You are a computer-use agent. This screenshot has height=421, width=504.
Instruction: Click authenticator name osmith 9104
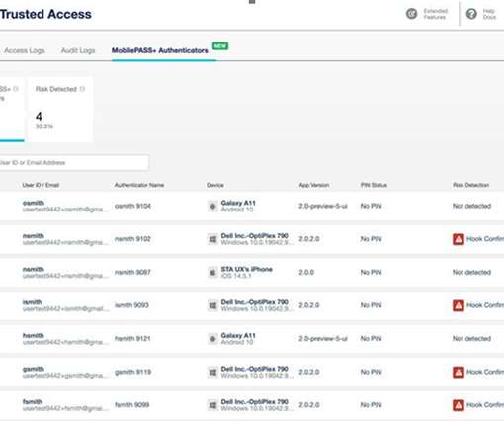tap(132, 206)
